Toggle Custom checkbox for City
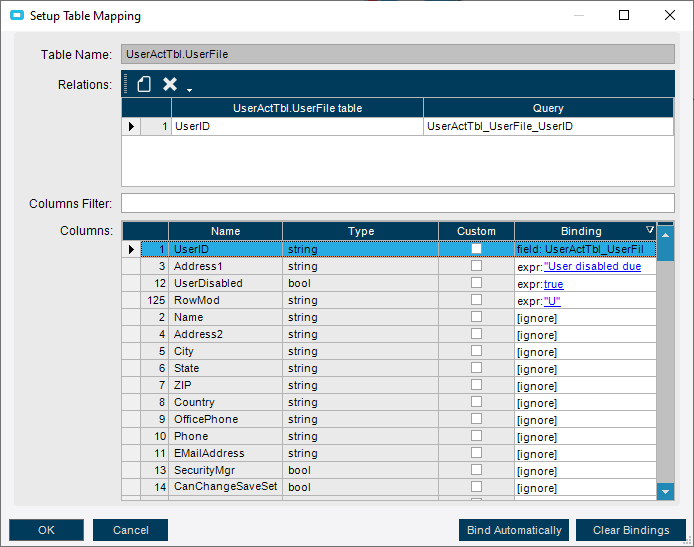Screen dimensions: 694x547 pos(476,351)
